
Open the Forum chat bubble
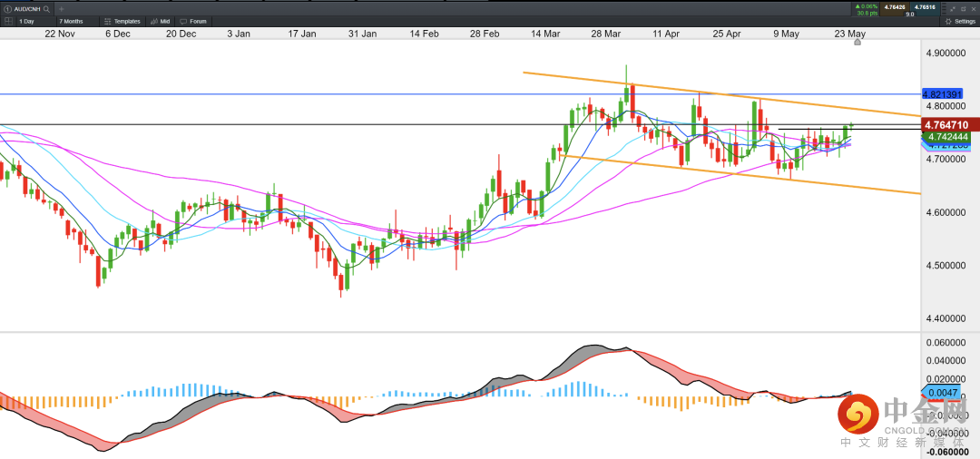[x=184, y=20]
